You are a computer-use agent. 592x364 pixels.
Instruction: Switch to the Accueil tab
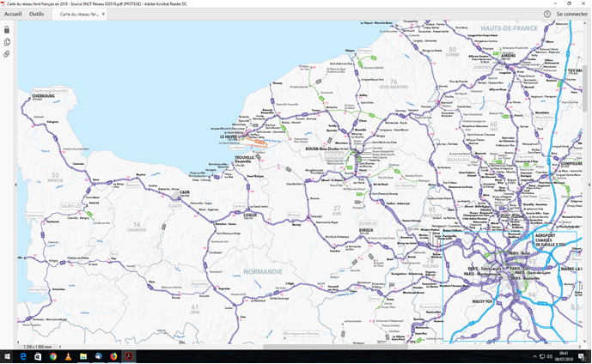click(x=13, y=14)
